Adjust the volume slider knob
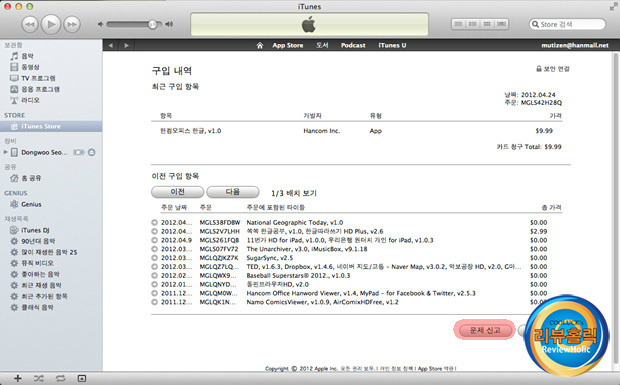 152,25
